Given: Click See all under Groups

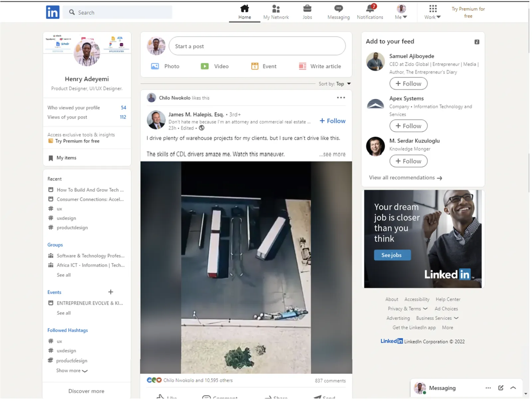Looking at the screenshot, I should click(x=64, y=275).
